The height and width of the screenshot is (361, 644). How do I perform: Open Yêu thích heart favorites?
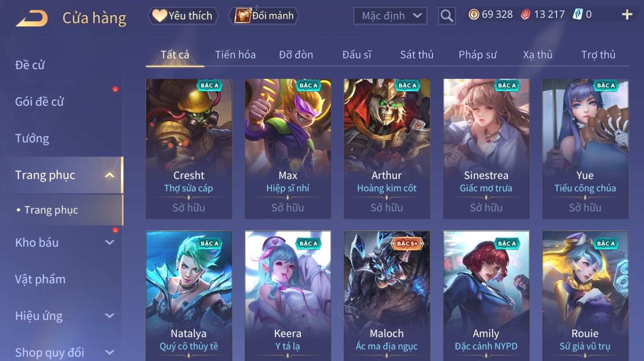[x=183, y=16]
